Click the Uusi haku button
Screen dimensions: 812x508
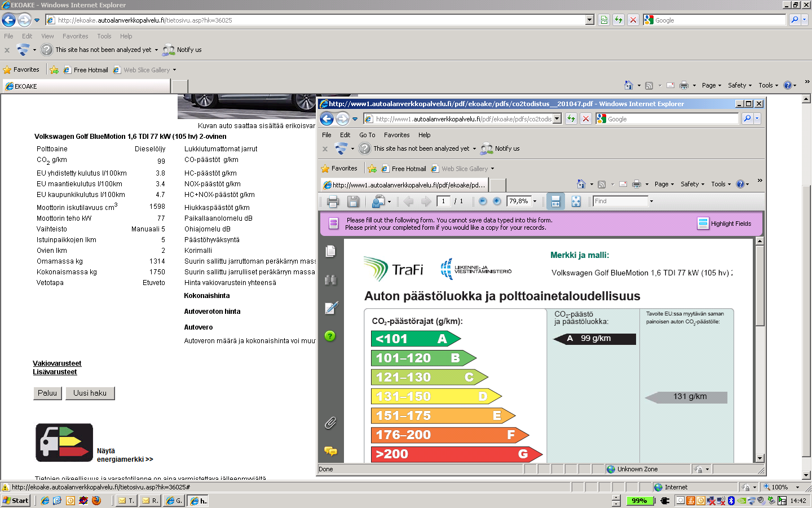click(x=90, y=393)
